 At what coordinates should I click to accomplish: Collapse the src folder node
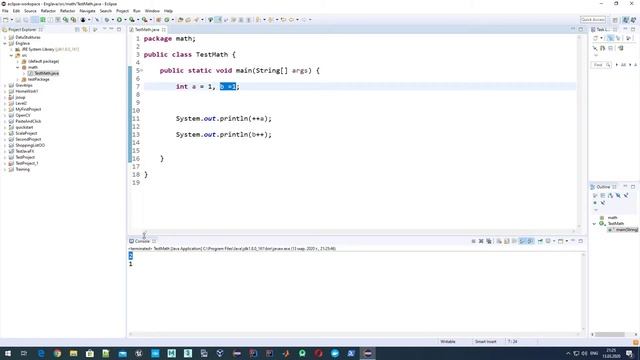click(x=11, y=55)
